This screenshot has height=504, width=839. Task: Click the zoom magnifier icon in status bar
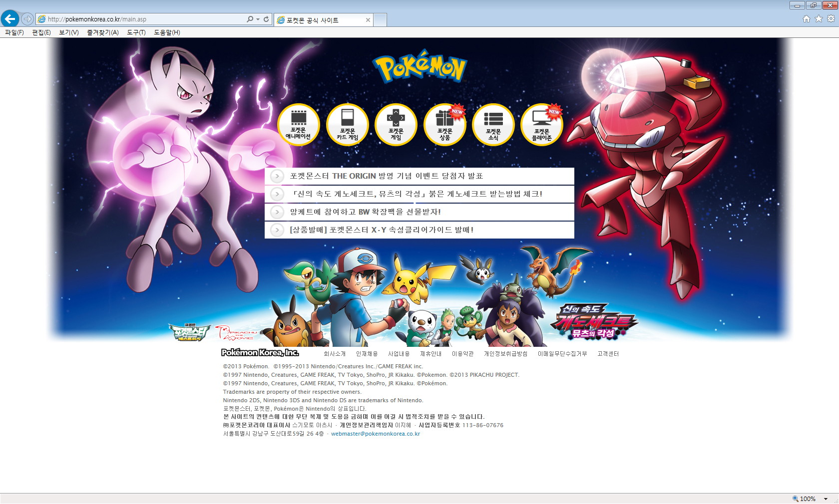(x=795, y=499)
